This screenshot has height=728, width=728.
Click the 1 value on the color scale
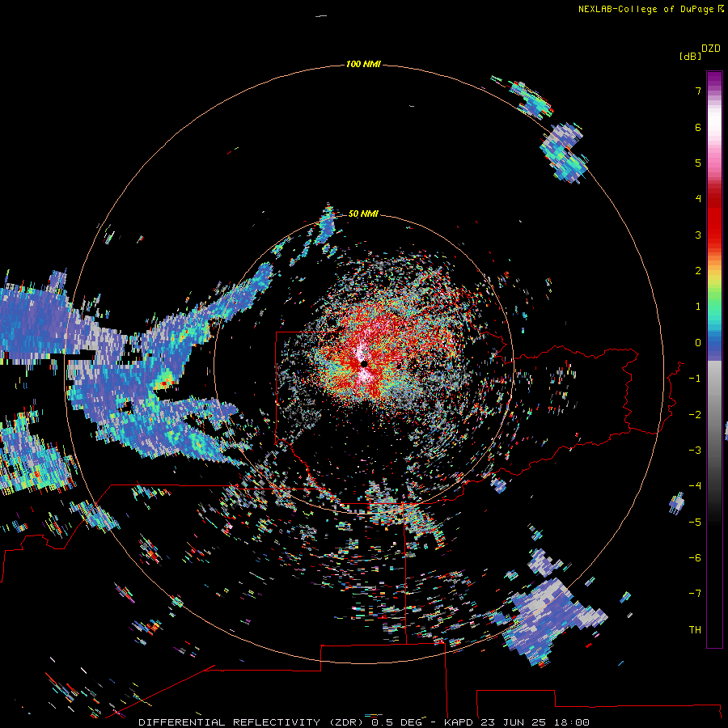698,307
